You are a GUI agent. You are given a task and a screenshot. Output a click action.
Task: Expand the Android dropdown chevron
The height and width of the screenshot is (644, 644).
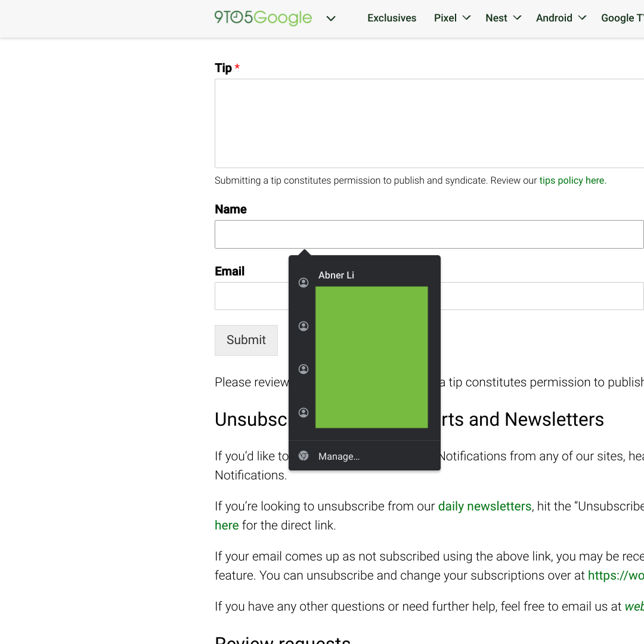pyautogui.click(x=583, y=18)
